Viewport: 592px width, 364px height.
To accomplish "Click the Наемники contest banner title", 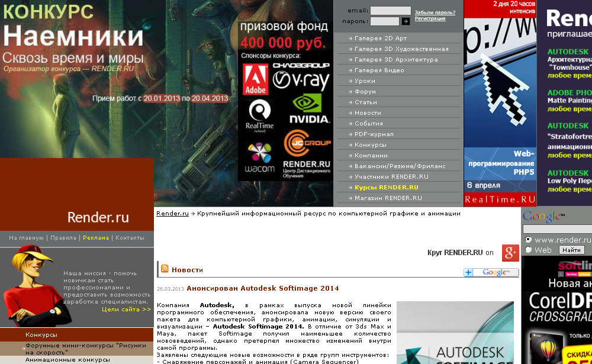I will (73, 36).
